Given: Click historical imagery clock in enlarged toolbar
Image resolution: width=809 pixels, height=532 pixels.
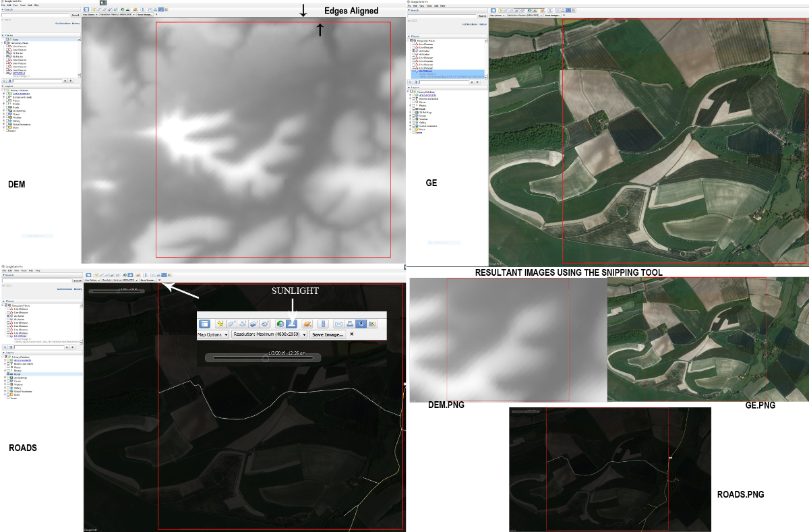Looking at the screenshot, I should pos(279,324).
